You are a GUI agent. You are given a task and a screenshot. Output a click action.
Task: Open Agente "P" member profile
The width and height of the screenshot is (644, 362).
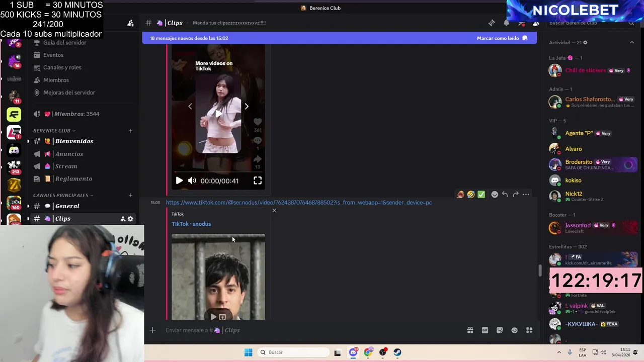click(593, 133)
